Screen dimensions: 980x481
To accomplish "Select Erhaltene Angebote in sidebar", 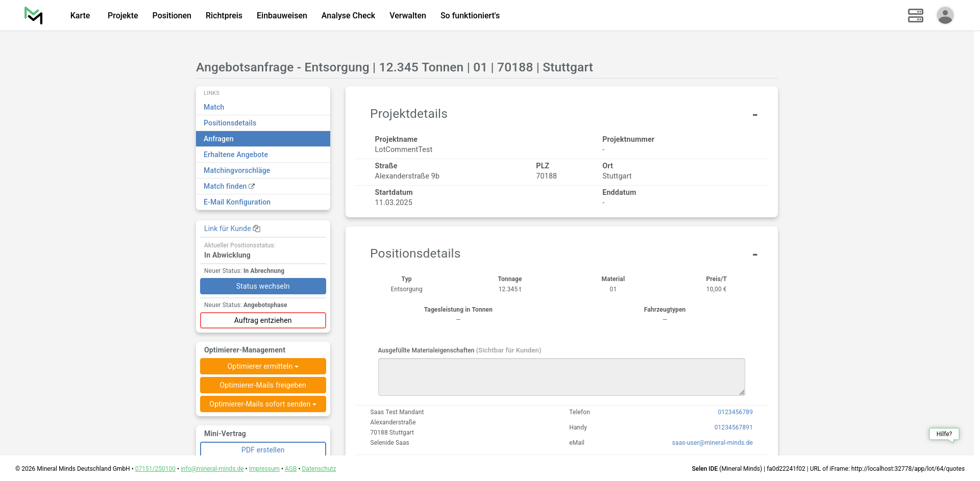I will (236, 155).
